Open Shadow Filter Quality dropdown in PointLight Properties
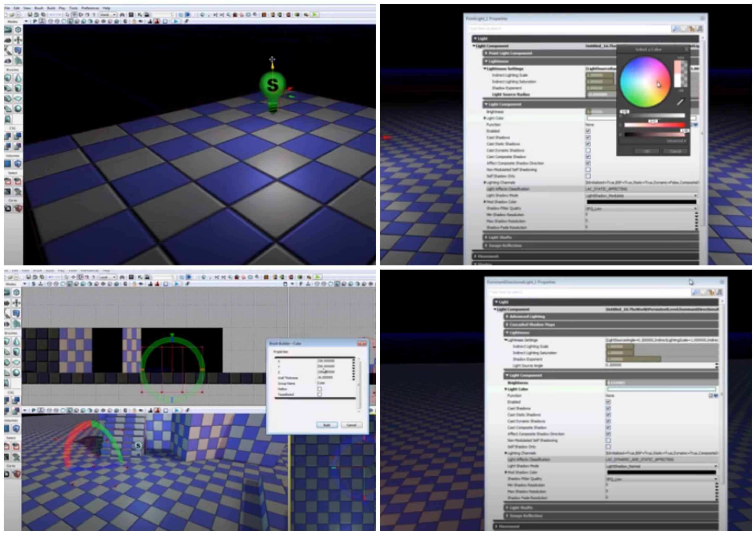This screenshot has width=756, height=535. coord(641,209)
